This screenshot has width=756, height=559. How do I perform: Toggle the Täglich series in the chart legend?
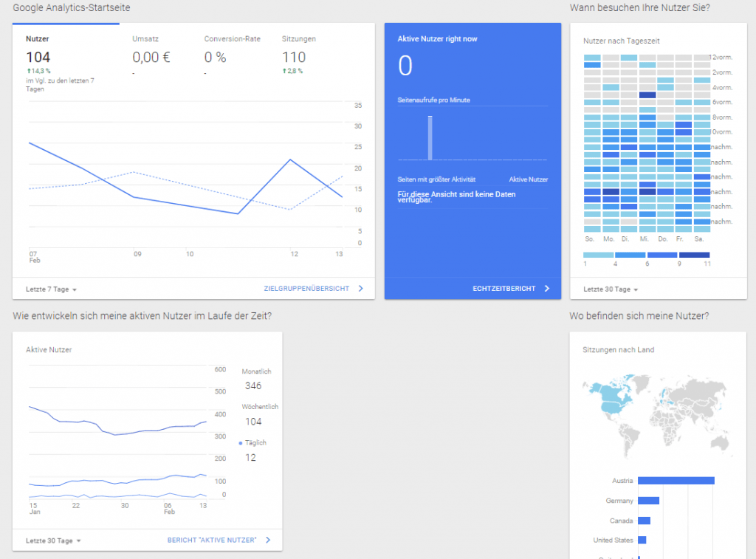click(x=250, y=442)
